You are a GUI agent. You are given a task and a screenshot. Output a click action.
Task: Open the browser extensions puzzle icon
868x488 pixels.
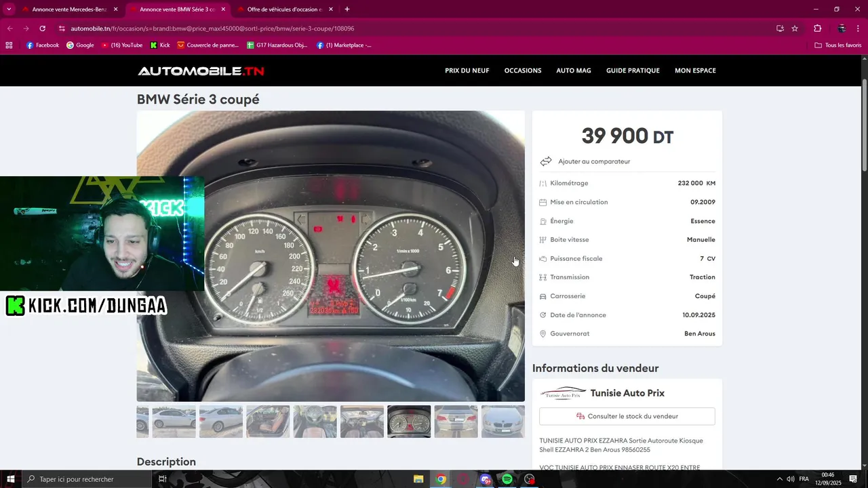(x=817, y=28)
